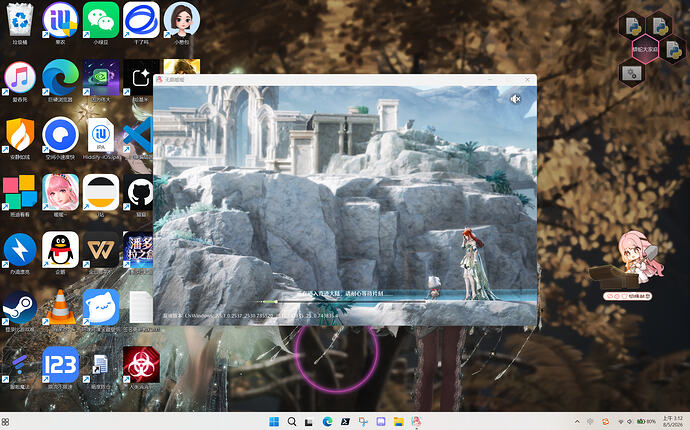The width and height of the screenshot is (690, 430).
Task: Open the blue interlocking rings desktop app
Action: (x=141, y=20)
